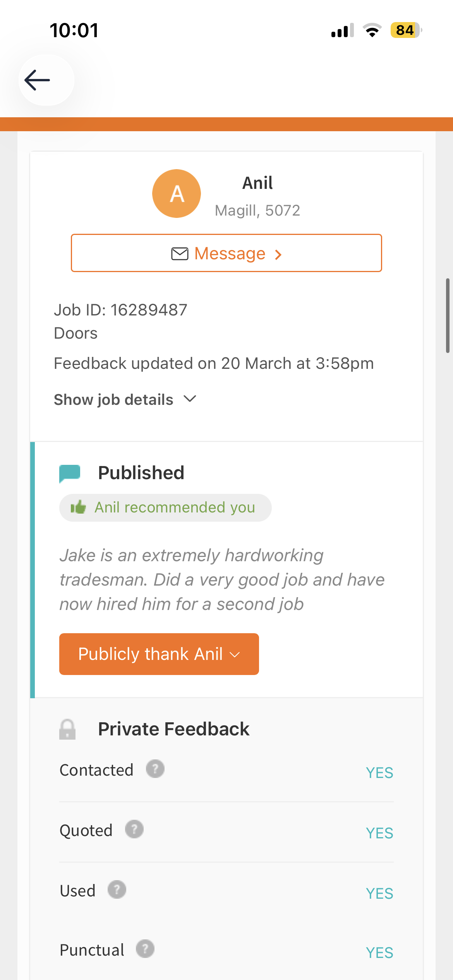This screenshot has width=453, height=980.
Task: Tap the green thumbs-up icon
Action: pos(78,507)
